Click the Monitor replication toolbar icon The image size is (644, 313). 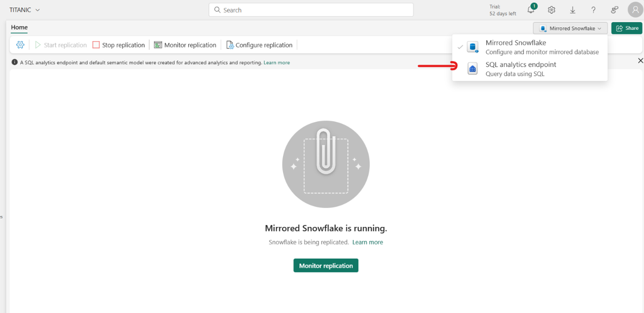click(x=158, y=45)
